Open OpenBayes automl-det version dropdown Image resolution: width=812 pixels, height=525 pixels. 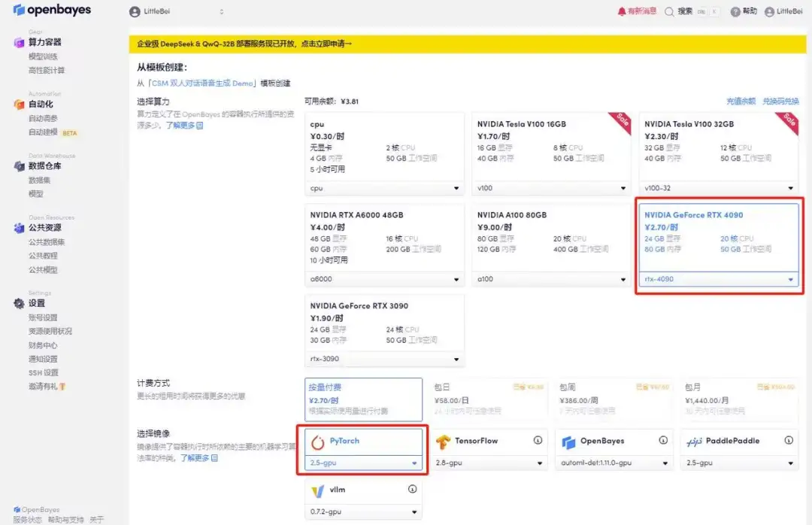tap(614, 463)
